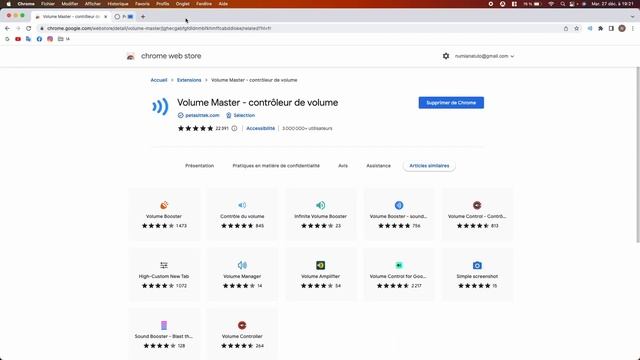This screenshot has height=360, width=640.
Task: Switch to the Assistance tab
Action: tap(378, 166)
